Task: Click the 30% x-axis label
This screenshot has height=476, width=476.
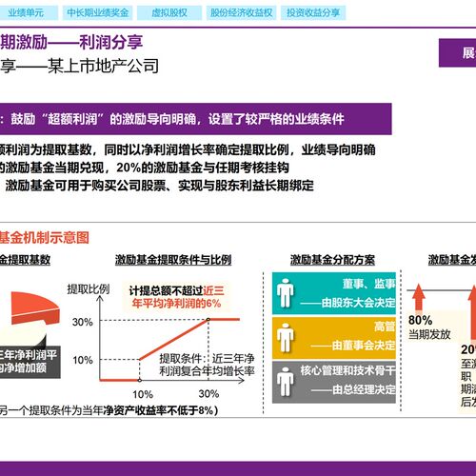Action: pyautogui.click(x=208, y=393)
